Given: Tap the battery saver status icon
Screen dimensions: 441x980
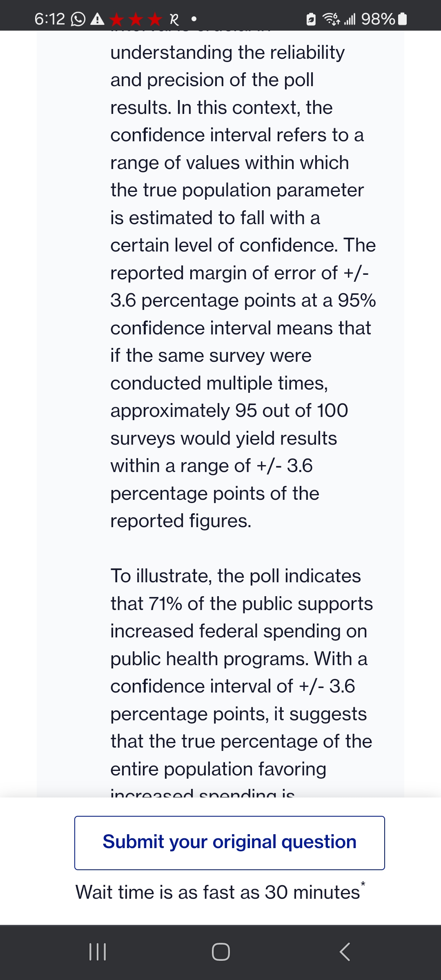Looking at the screenshot, I should (x=310, y=18).
